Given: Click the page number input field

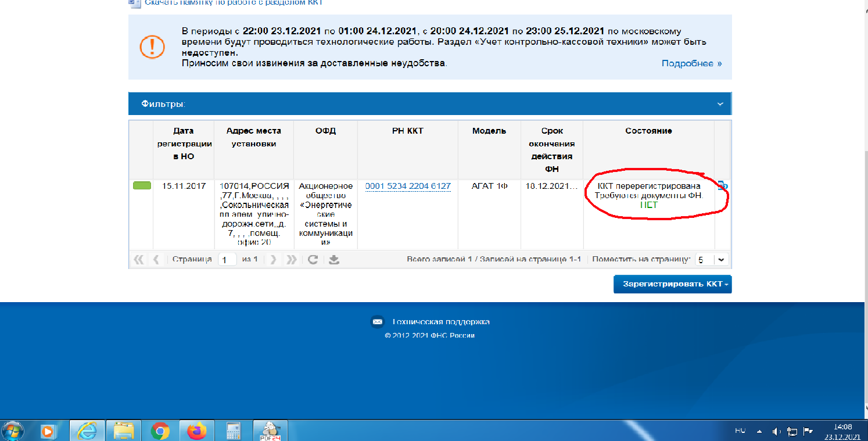Looking at the screenshot, I should 227,260.
